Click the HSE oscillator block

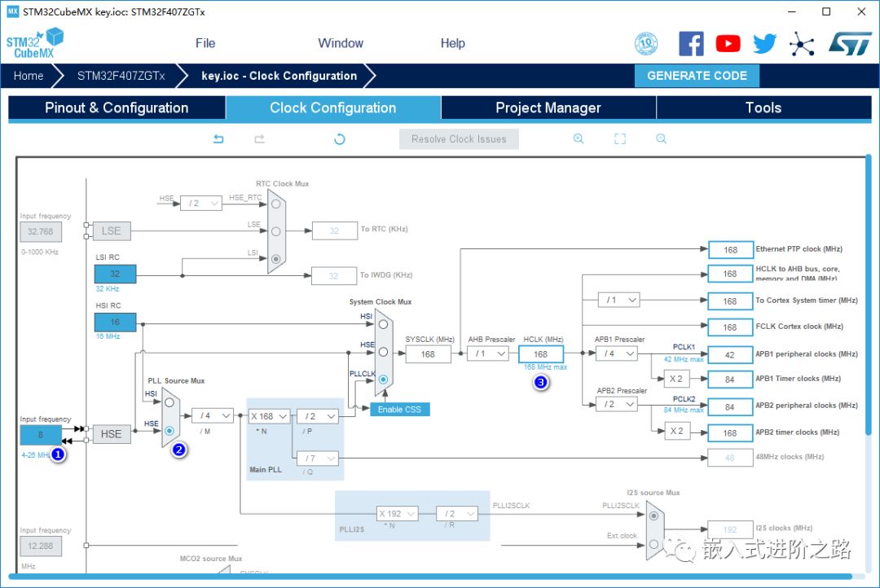coord(111,434)
